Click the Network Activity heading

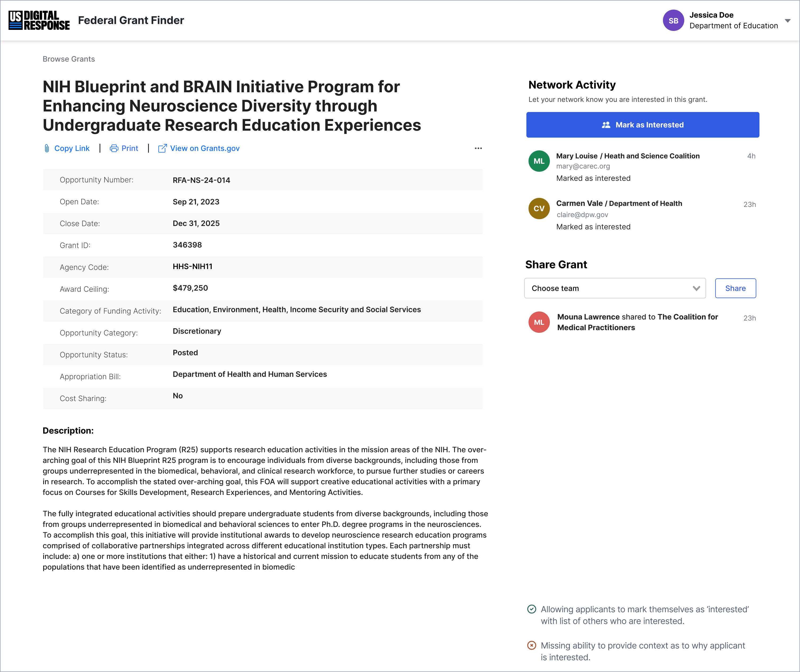click(572, 85)
